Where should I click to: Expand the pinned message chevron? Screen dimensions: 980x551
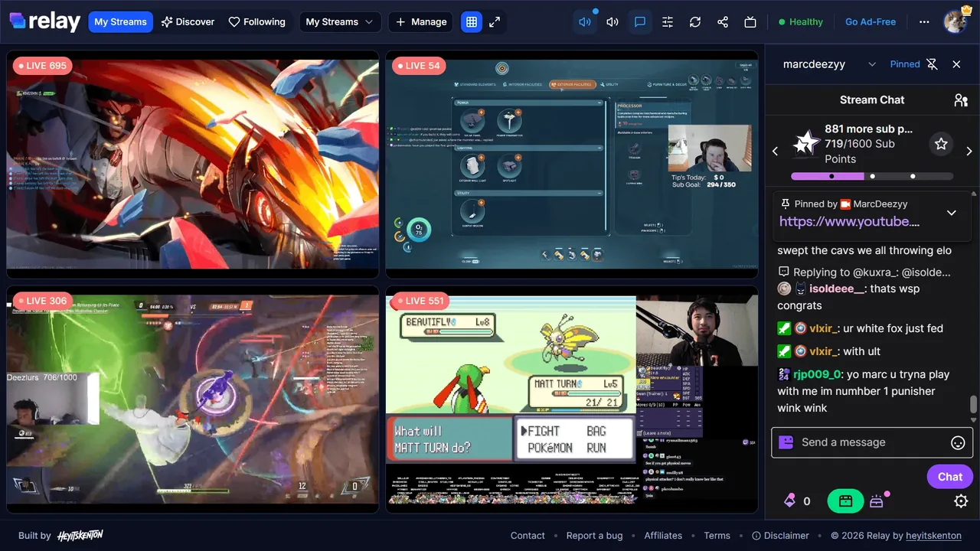click(x=952, y=213)
